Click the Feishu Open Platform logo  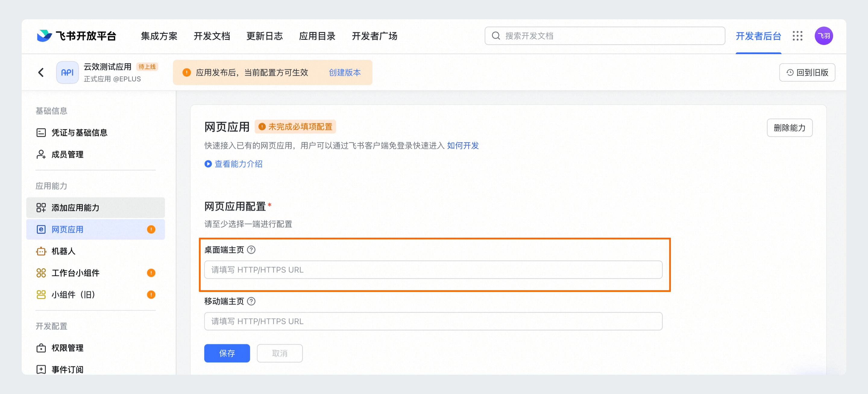coord(77,36)
